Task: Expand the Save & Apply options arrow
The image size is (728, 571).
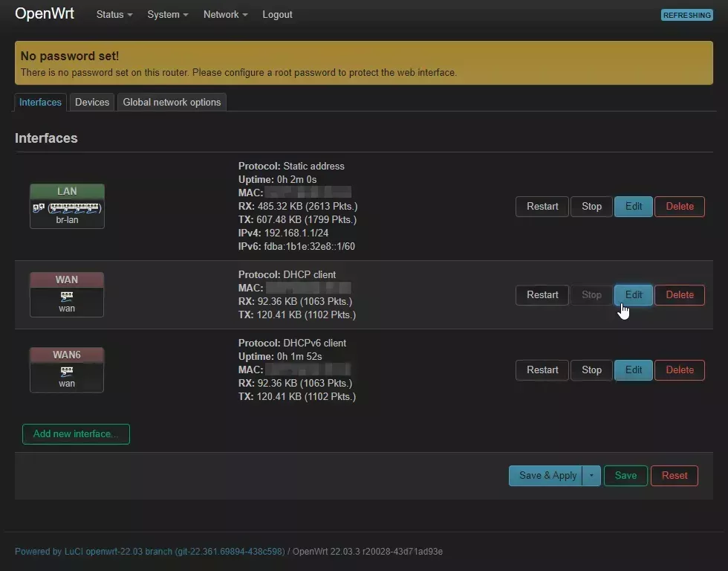Action: coord(591,476)
